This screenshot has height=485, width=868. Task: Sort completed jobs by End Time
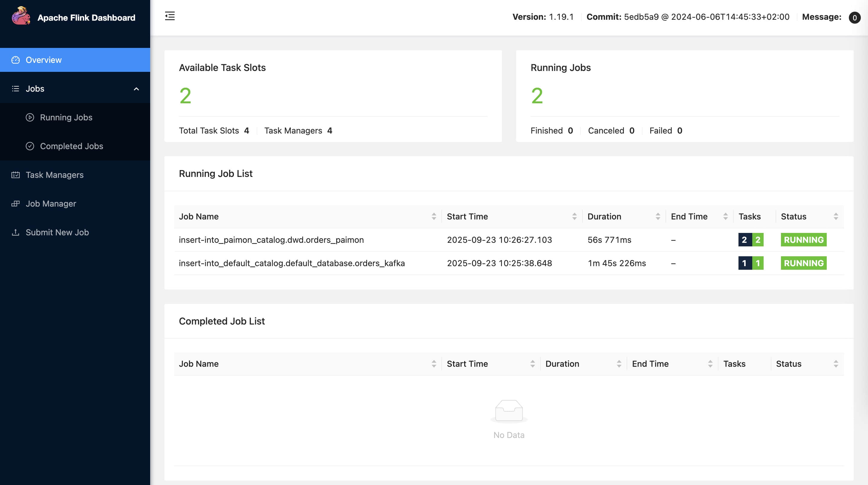click(710, 363)
